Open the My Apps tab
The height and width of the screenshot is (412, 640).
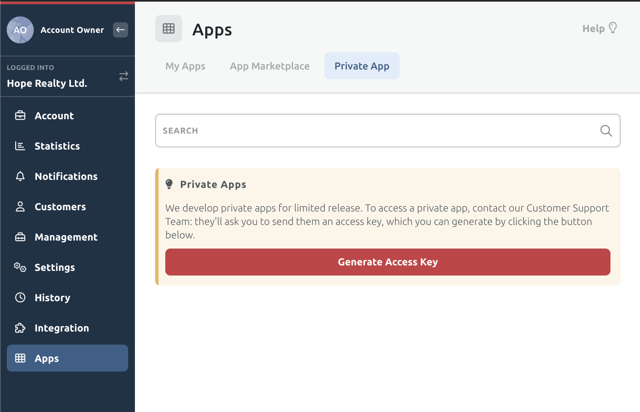(185, 66)
